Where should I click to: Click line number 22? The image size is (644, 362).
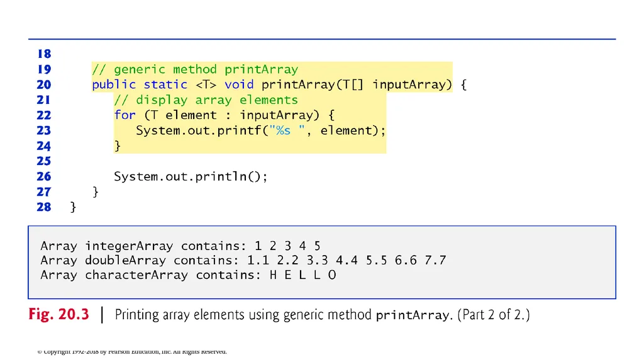(x=44, y=115)
